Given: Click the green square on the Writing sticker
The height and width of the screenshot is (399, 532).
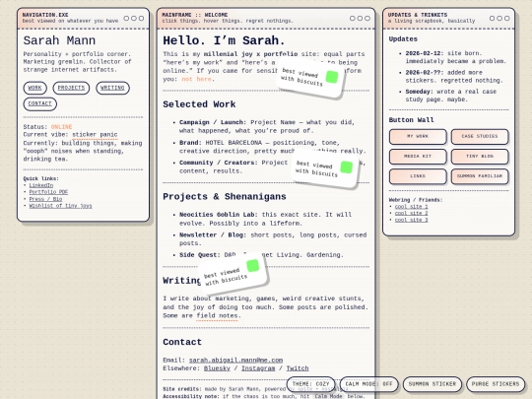Looking at the screenshot, I should tap(253, 266).
